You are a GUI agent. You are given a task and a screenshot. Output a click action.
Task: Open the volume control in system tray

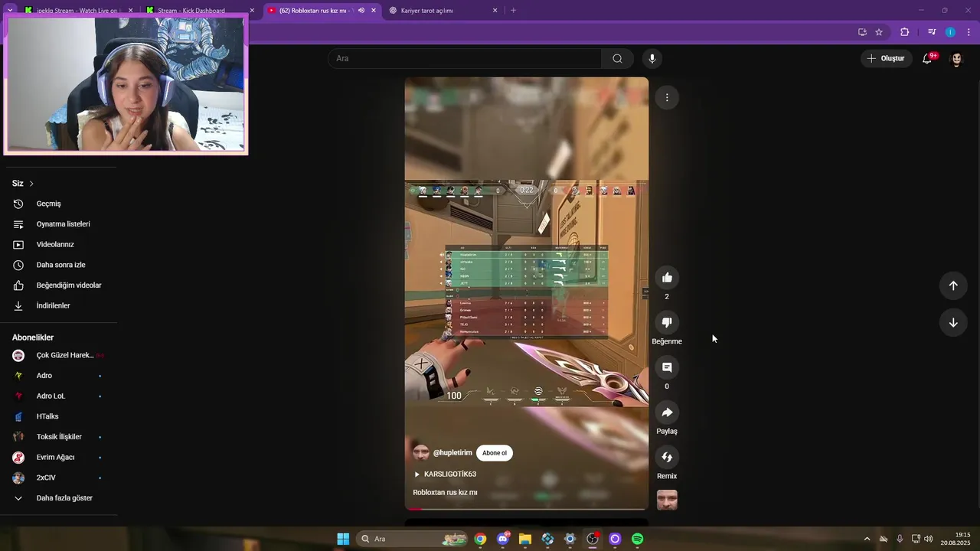[929, 539]
